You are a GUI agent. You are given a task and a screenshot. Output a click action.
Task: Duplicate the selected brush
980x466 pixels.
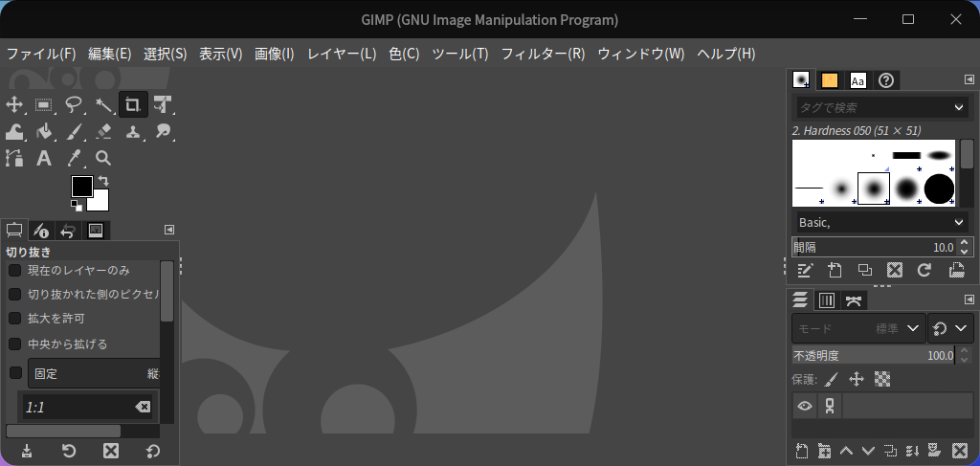pos(865,271)
